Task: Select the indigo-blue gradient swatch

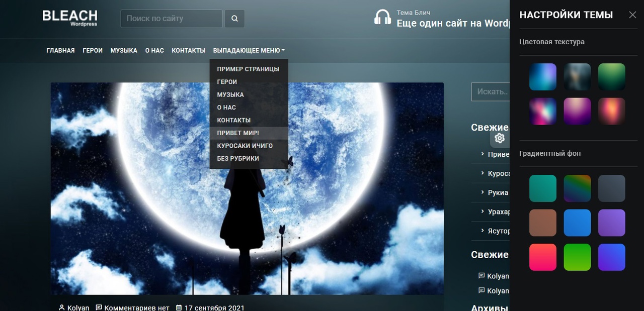Action: [612, 257]
